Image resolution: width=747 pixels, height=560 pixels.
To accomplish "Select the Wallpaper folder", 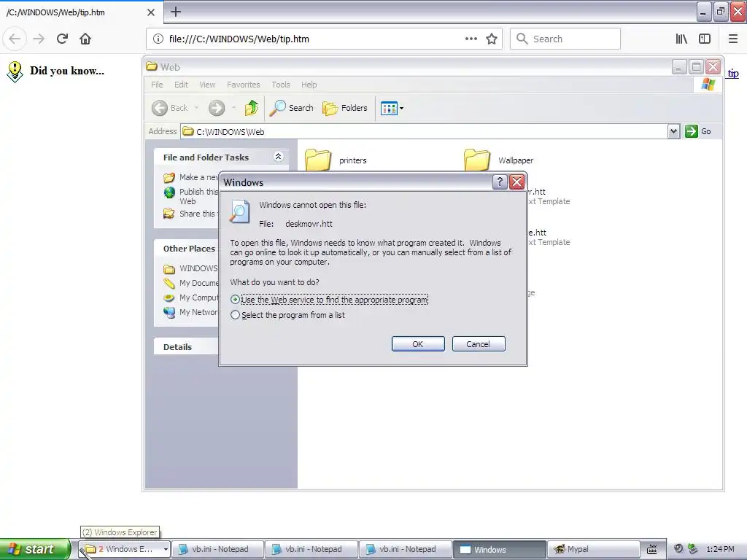I will point(499,160).
